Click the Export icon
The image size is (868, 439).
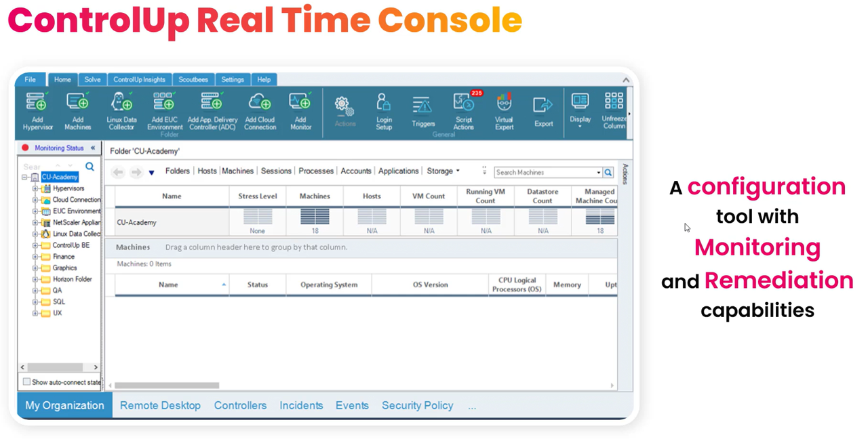543,105
